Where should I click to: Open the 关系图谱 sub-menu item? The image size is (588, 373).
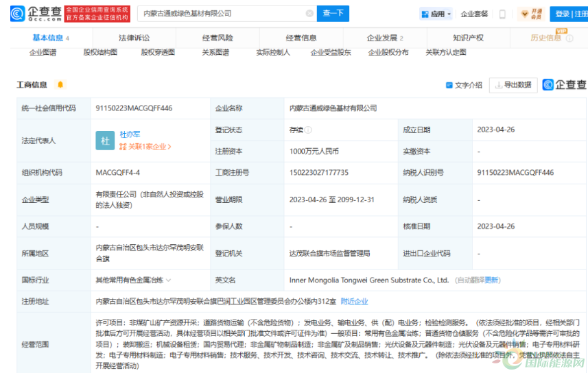[215, 53]
